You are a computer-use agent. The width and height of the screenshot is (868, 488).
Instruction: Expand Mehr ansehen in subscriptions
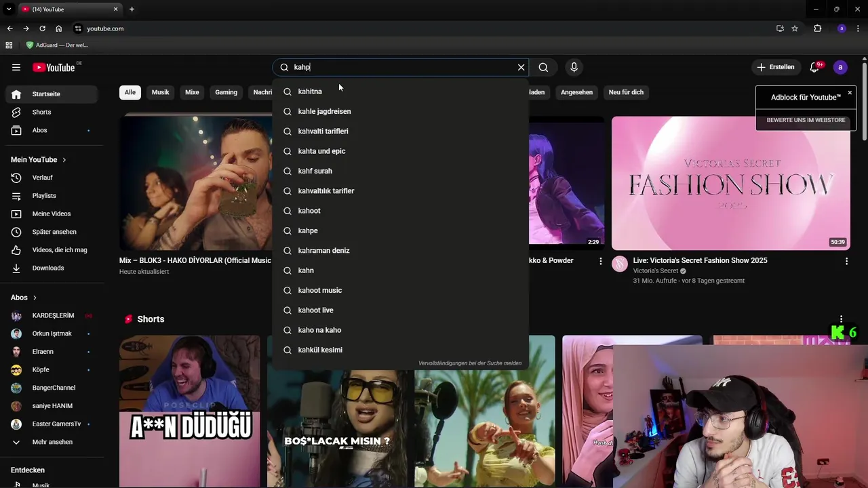point(52,442)
